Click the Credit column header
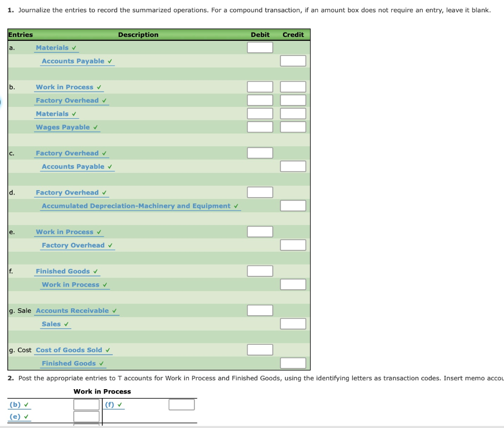 click(x=293, y=35)
